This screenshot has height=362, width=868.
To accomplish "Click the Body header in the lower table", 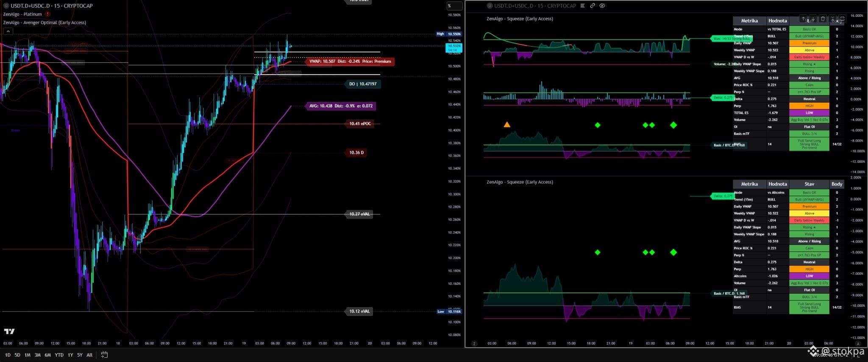I will click(x=837, y=184).
